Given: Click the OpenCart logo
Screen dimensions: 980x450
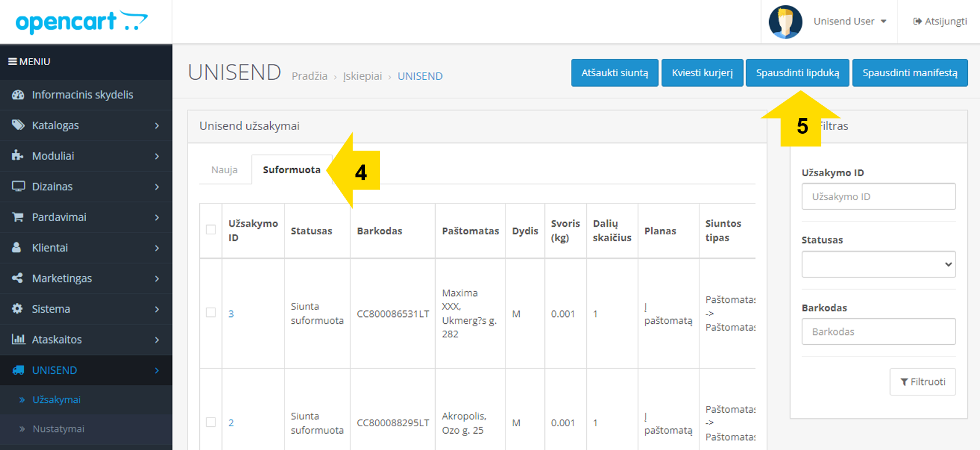Looking at the screenshot, I should click(81, 22).
